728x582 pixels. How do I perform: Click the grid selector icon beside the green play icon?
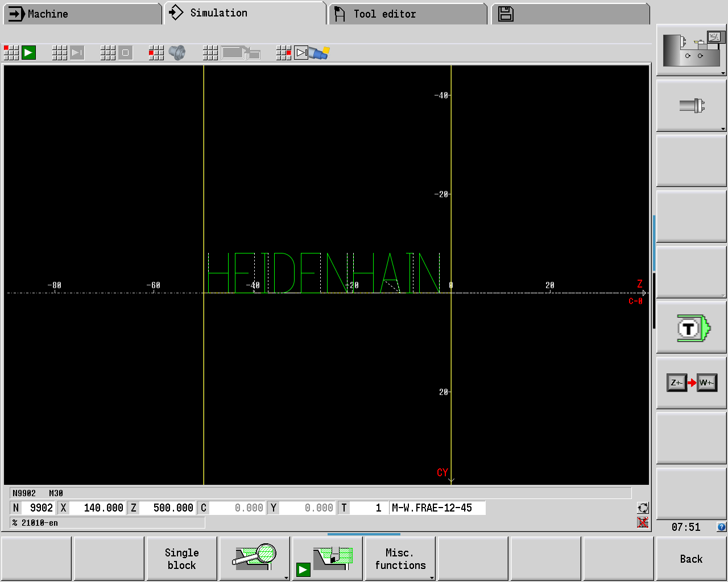11,53
